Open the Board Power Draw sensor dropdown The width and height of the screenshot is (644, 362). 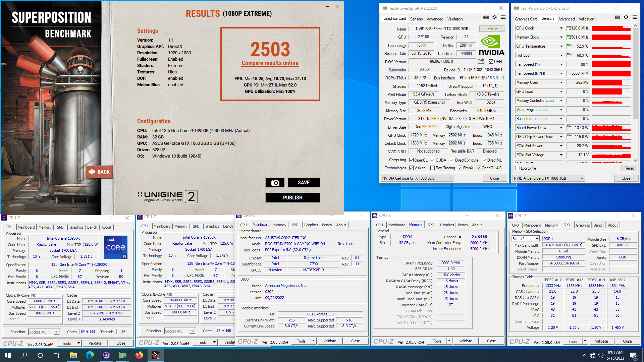click(x=561, y=128)
